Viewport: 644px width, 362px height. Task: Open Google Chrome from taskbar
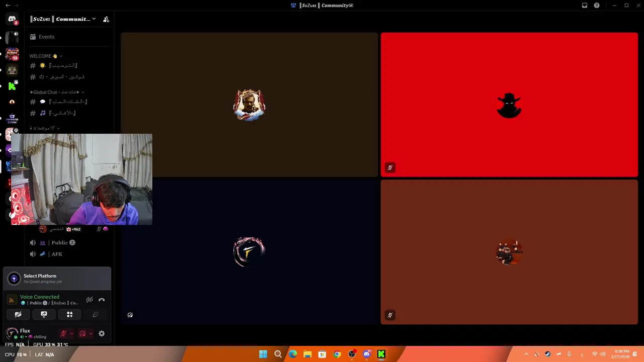pos(337,354)
